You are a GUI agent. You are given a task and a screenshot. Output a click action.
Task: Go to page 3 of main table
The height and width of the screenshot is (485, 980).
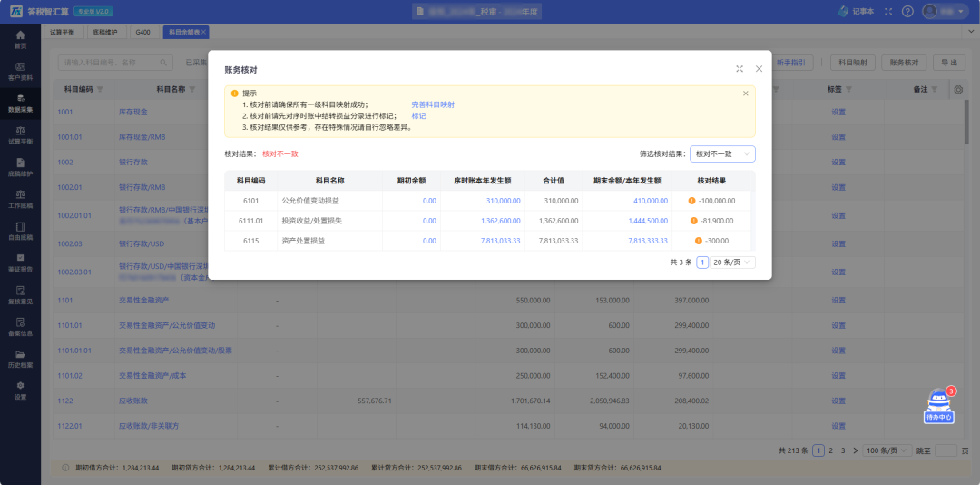(x=842, y=450)
